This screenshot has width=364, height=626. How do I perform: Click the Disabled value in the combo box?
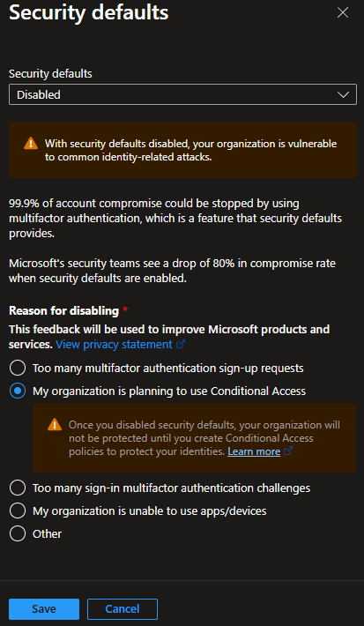click(39, 94)
